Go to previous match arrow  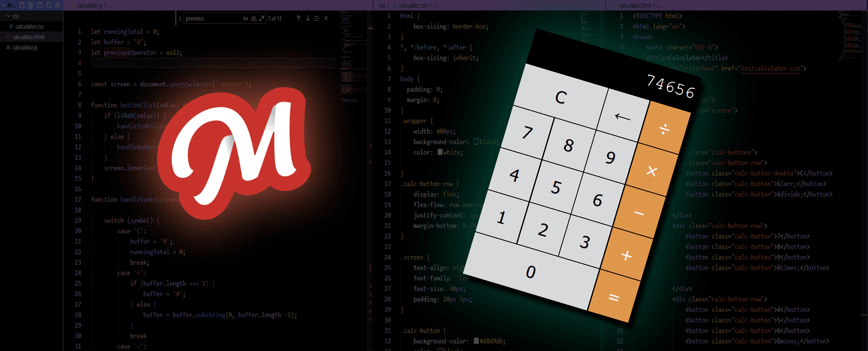point(299,19)
